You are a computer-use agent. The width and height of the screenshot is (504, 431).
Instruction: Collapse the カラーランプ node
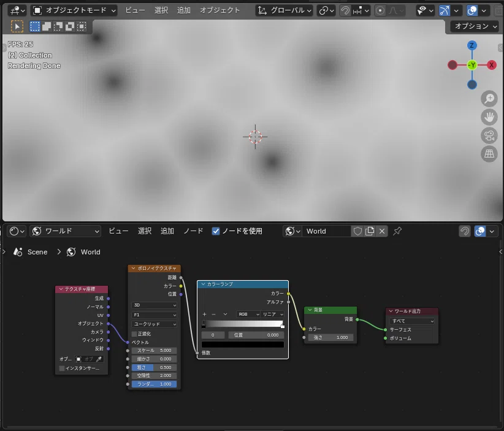tap(203, 284)
